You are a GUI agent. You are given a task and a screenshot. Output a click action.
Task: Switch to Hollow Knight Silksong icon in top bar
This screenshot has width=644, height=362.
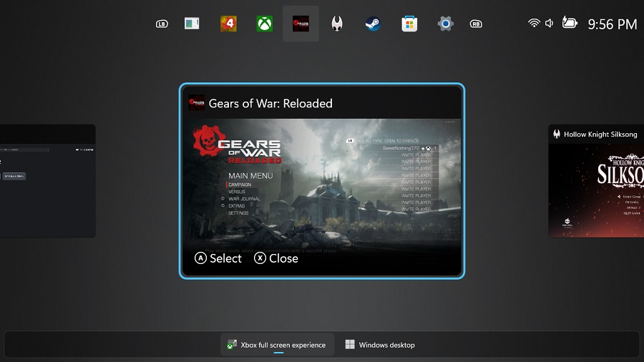(337, 24)
